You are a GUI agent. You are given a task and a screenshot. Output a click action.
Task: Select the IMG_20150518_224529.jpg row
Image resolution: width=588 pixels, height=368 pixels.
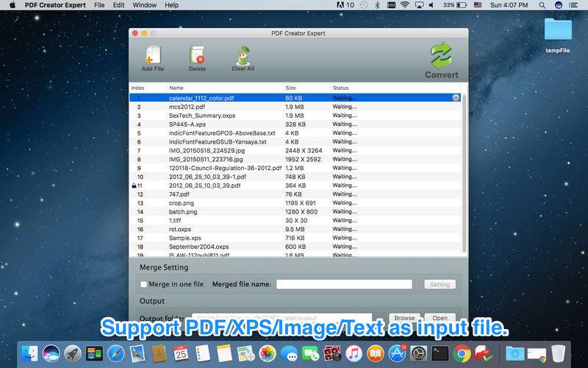coord(295,150)
